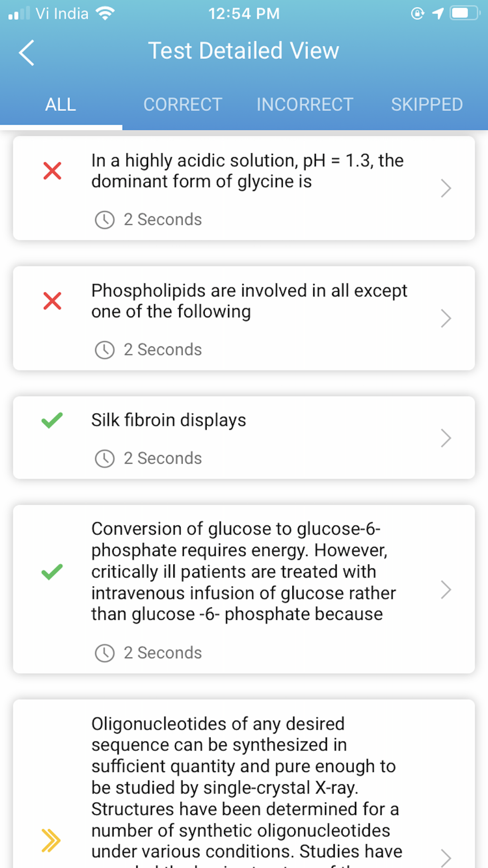
Task: Tap the WiFi icon in status bar
Action: [105, 13]
